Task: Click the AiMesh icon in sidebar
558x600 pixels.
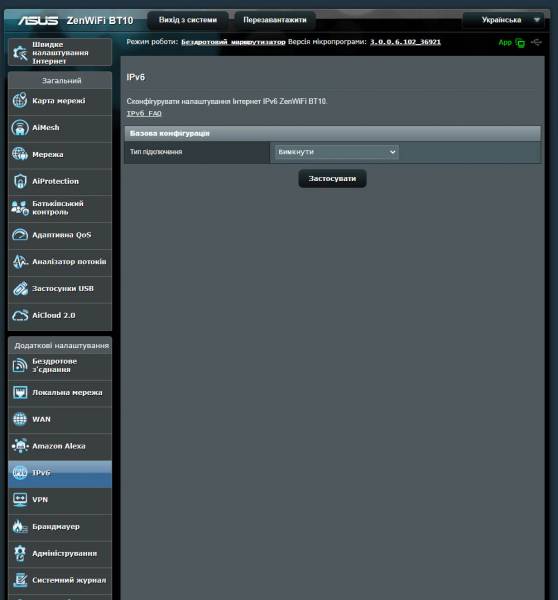Action: (20, 127)
